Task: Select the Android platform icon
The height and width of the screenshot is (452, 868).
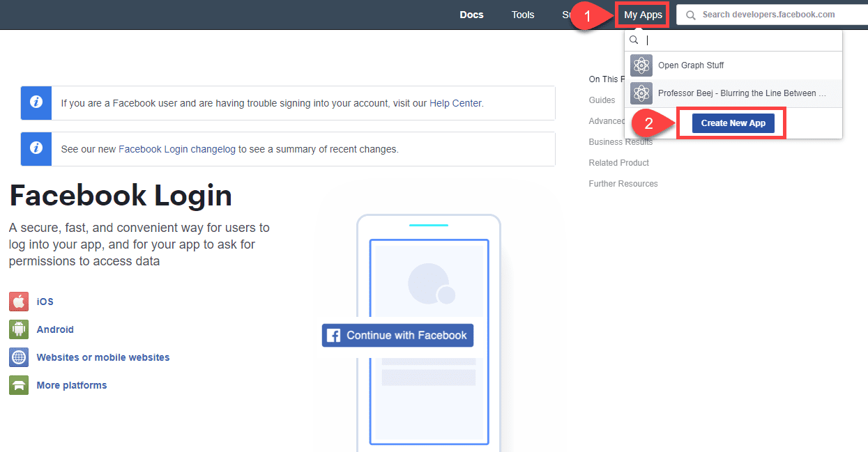Action: pyautogui.click(x=18, y=329)
